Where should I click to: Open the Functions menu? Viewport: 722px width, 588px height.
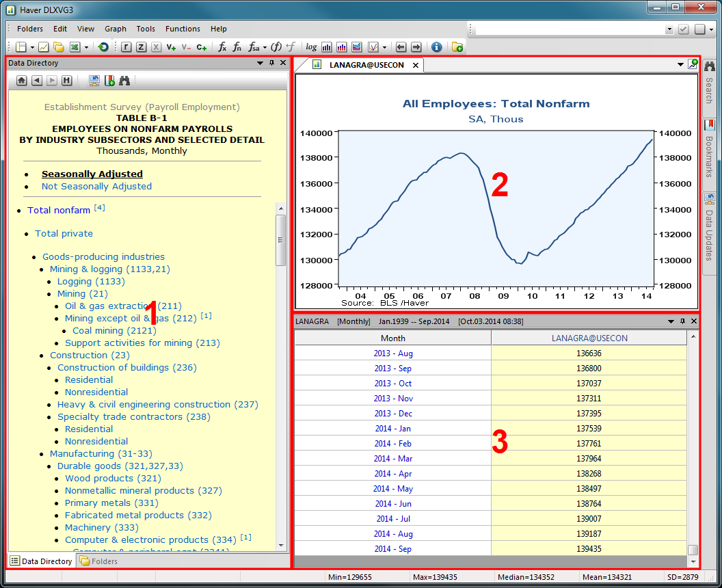[x=183, y=29]
